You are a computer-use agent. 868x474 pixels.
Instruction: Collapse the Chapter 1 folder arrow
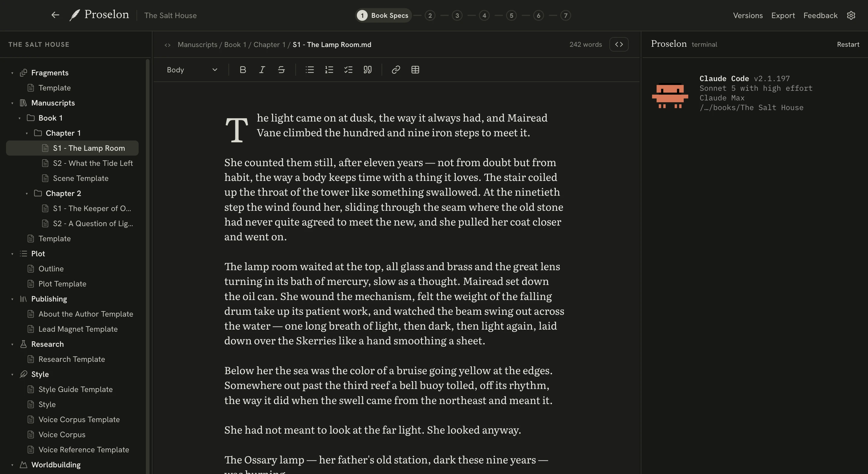pos(27,133)
